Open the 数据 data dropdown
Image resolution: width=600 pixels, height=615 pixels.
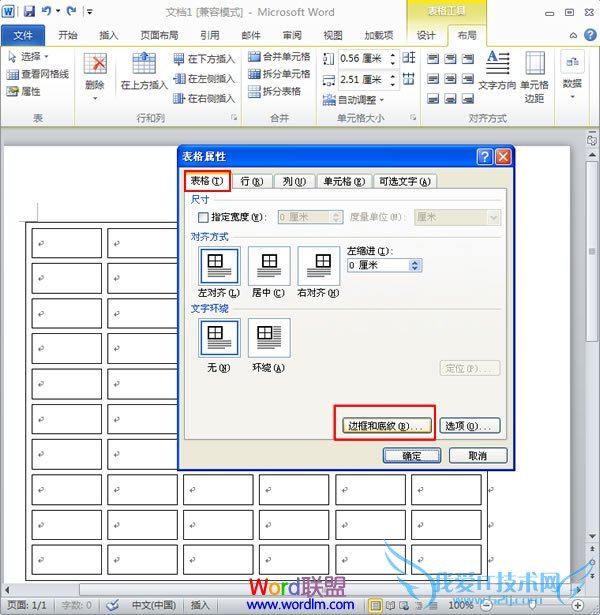[572, 75]
